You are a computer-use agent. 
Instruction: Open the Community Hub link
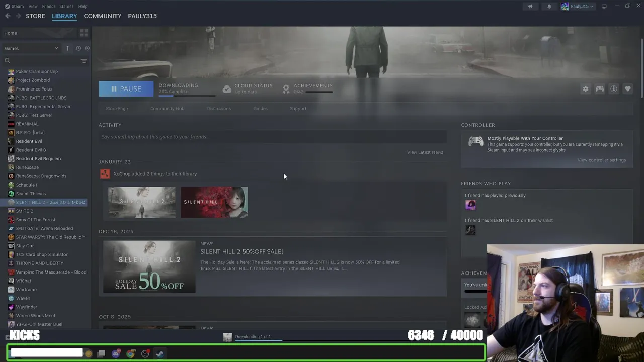click(167, 109)
